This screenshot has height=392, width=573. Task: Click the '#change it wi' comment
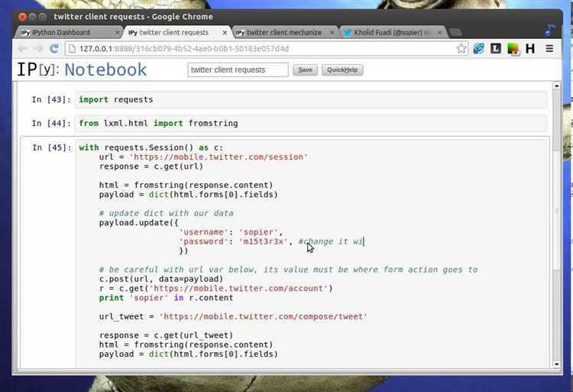pyautogui.click(x=331, y=241)
